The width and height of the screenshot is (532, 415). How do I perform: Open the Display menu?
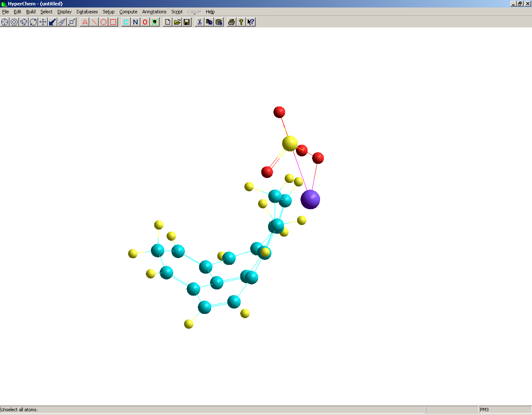64,12
